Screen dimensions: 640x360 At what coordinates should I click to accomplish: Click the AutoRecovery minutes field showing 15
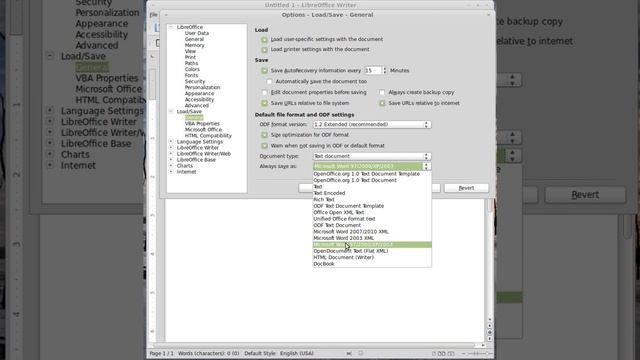coord(373,71)
